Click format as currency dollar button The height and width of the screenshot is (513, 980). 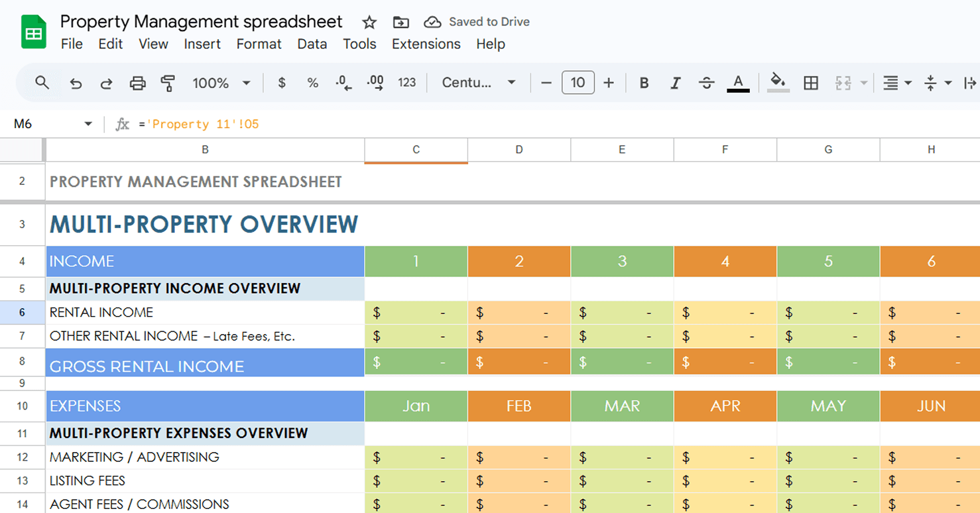[x=282, y=83]
